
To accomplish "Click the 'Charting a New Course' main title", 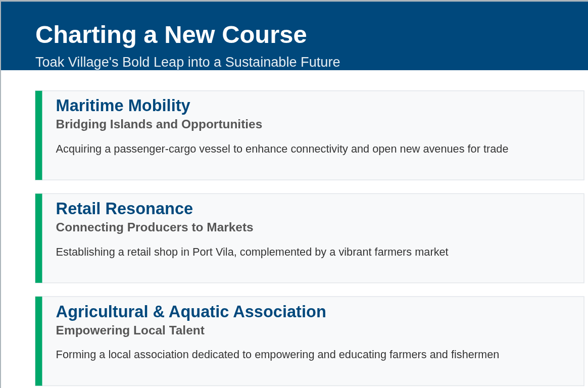I will coord(171,35).
